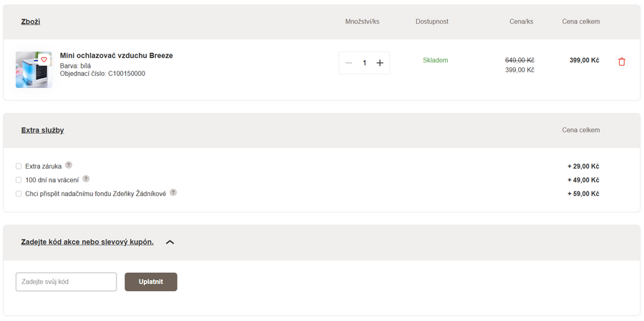Collapse the coupon section with the chevron arrow
The width and height of the screenshot is (644, 321).
(170, 242)
